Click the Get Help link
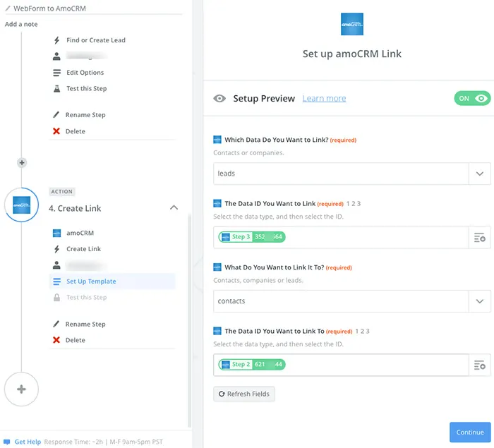 (x=28, y=442)
